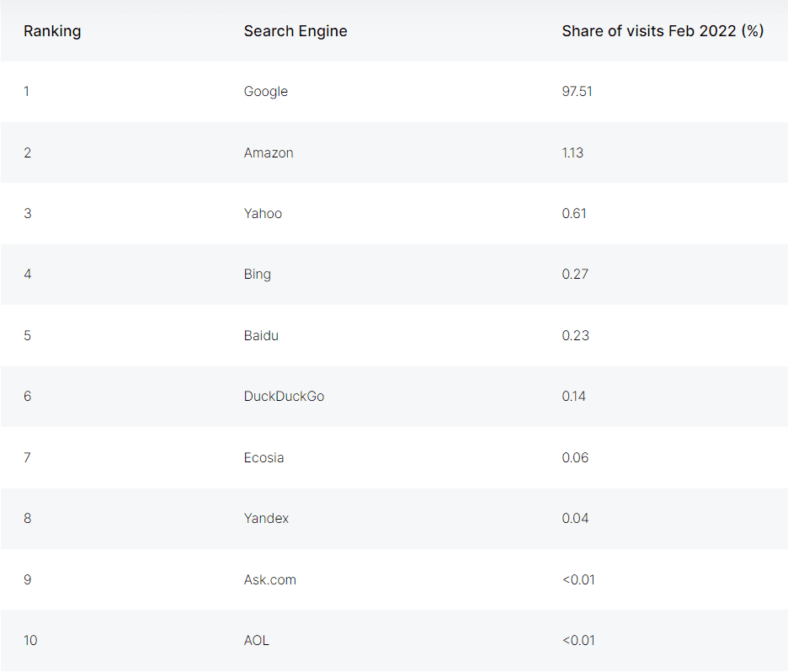Click the 0.61 share value
This screenshot has height=672, width=788.
click(574, 214)
